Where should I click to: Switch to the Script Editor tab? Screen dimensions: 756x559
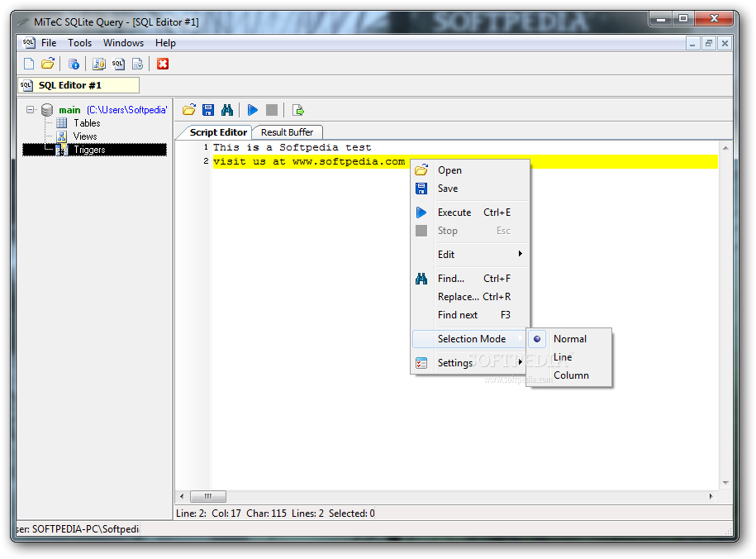218,132
